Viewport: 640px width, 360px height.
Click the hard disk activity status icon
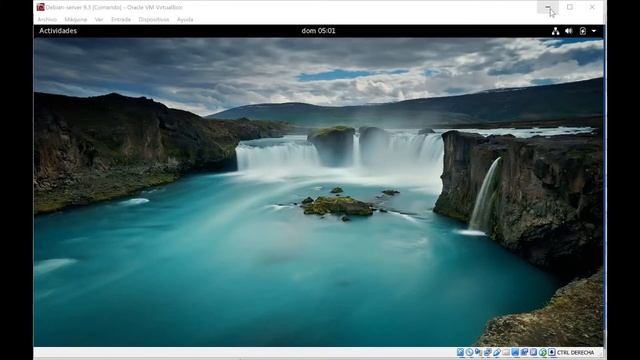460,352
